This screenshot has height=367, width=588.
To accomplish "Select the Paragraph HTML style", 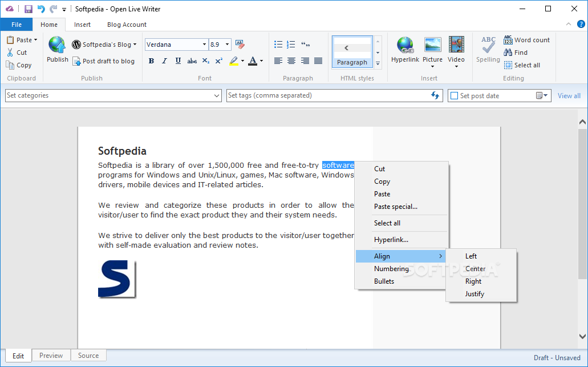I will pos(352,52).
